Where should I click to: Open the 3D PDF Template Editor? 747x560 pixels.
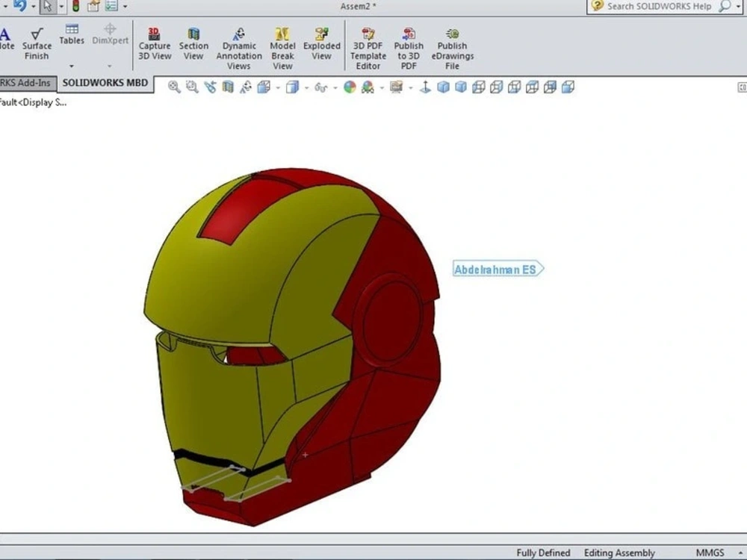[368, 45]
